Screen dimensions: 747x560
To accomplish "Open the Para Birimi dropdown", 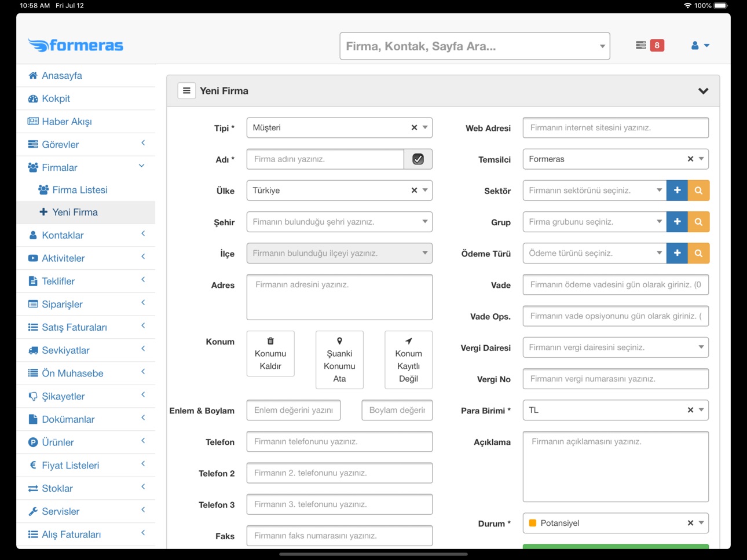I will point(701,410).
